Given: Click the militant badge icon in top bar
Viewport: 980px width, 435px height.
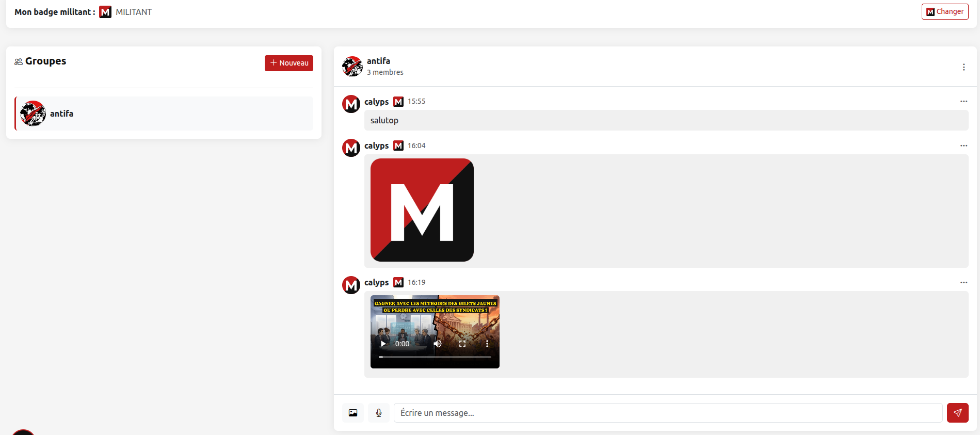Looking at the screenshot, I should 105,12.
